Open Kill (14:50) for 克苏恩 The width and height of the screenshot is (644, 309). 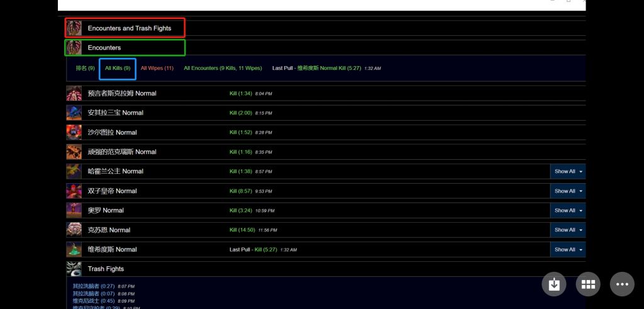tap(242, 230)
